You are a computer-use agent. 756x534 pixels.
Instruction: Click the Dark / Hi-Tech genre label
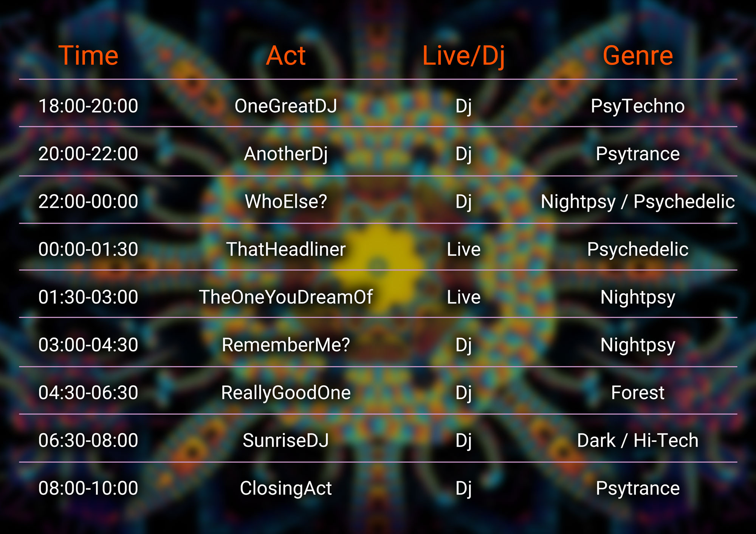point(638,441)
